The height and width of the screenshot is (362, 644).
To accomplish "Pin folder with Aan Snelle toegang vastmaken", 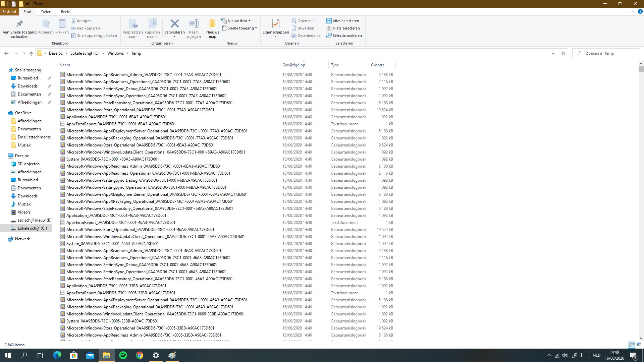I will pos(19,24).
